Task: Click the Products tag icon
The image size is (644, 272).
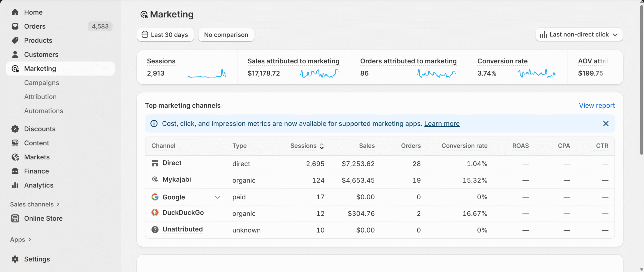Action: point(15,40)
